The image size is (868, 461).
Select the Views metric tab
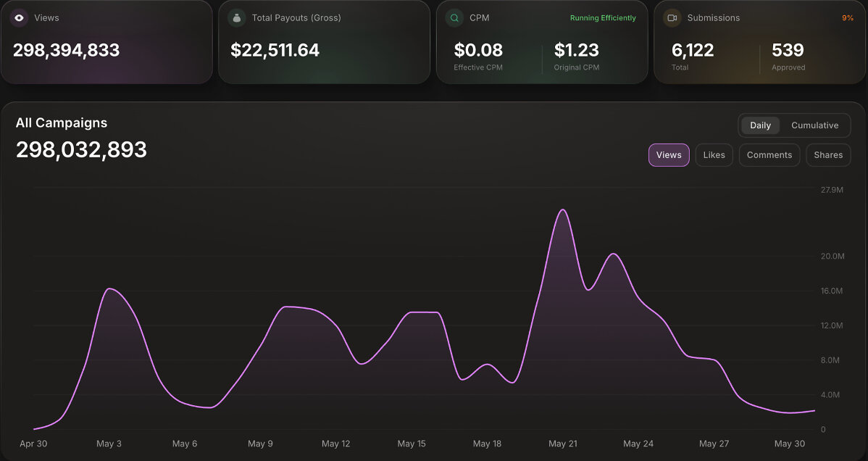point(669,155)
